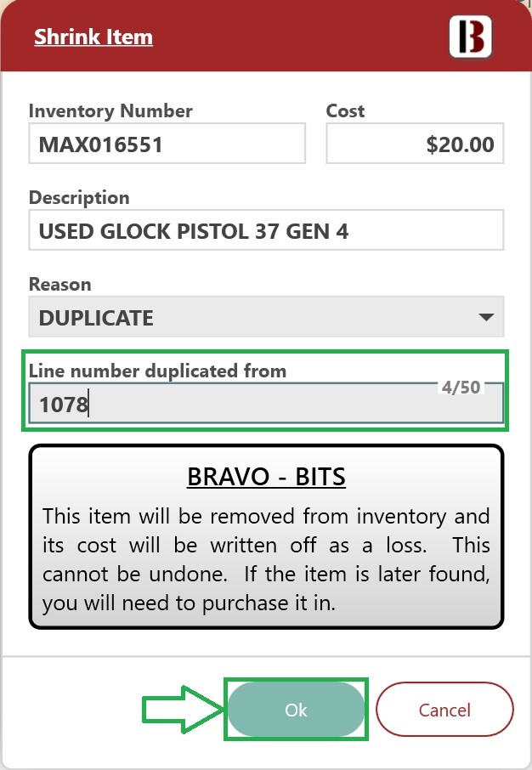
Task: Click the Reason label
Action: point(60,285)
